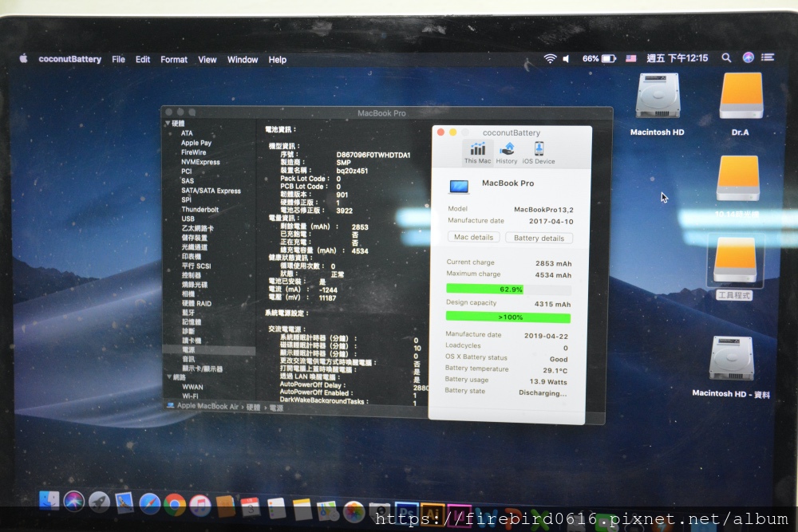Click Apple MacBook Air in the path bar
Image resolution: width=798 pixels, height=532 pixels.
[207, 406]
